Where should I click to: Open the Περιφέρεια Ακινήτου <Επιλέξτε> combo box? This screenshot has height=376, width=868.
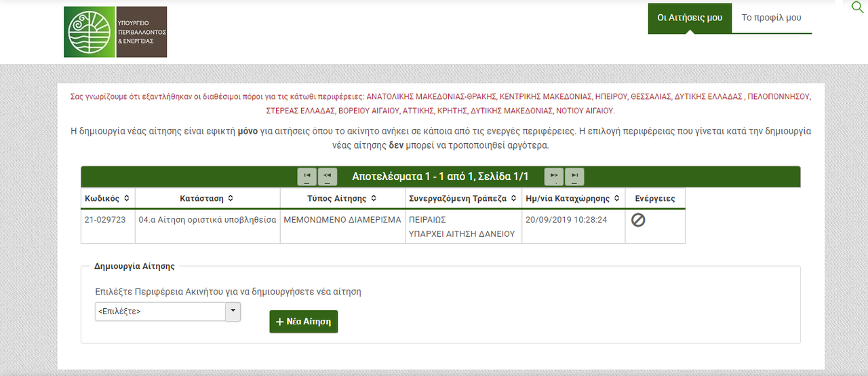(167, 312)
